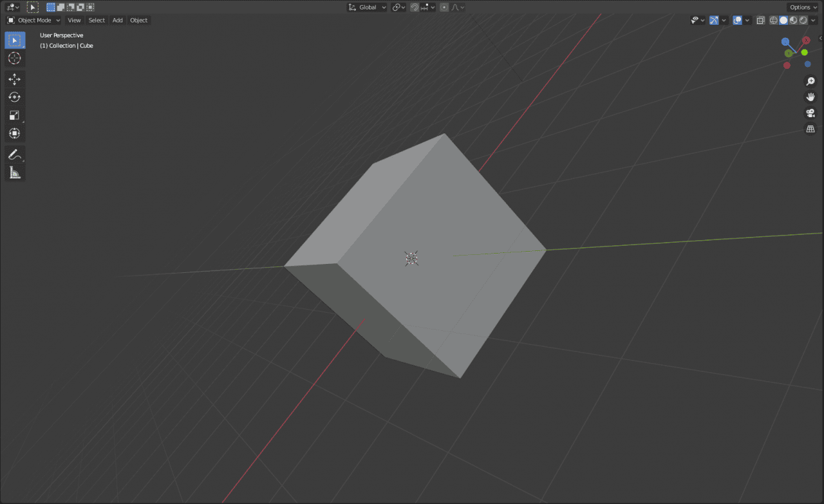824x504 pixels.
Task: Open the Object menu
Action: tap(138, 20)
